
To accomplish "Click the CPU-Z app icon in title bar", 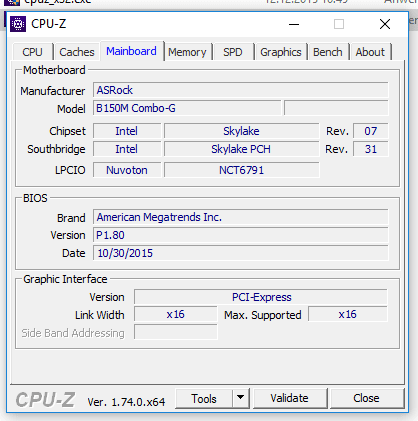I will tap(18, 24).
